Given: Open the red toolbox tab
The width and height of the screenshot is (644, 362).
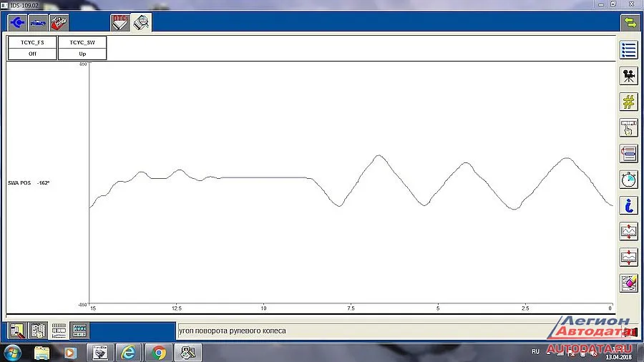Looking at the screenshot, I should [59, 23].
